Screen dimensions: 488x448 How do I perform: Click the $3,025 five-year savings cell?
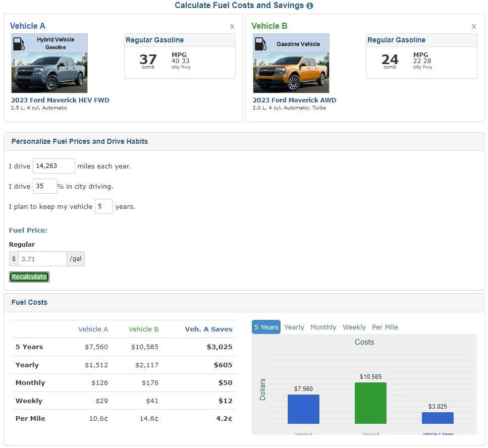[220, 347]
